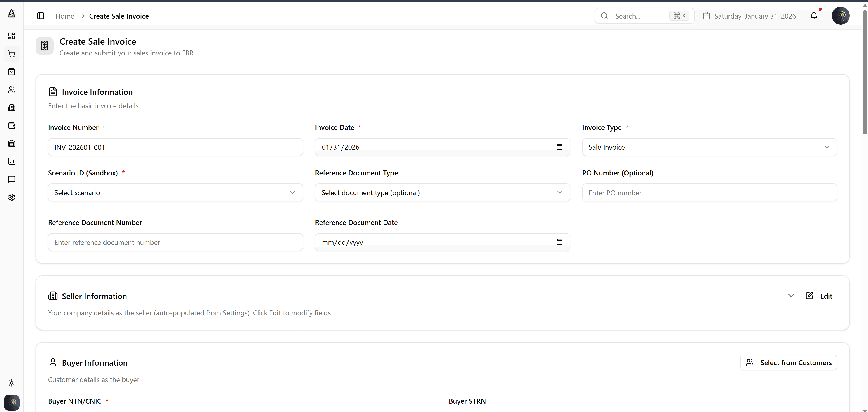This screenshot has width=868, height=412.
Task: Open the dashboard grid icon in sidebar
Action: (x=12, y=36)
